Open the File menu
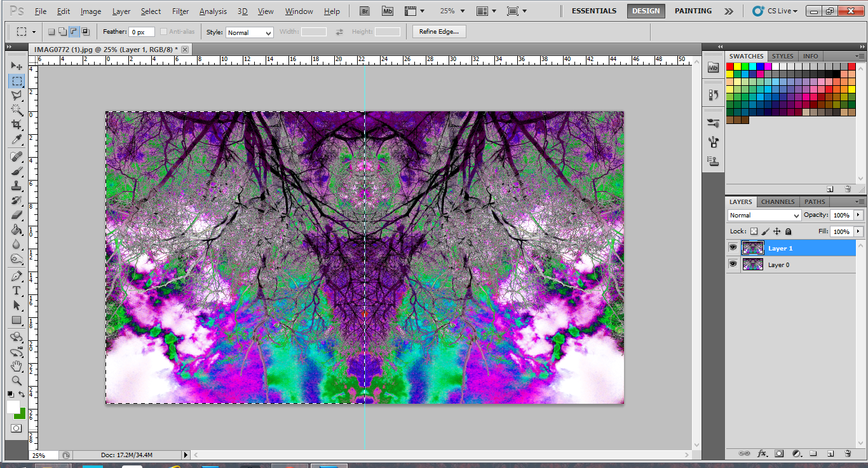The width and height of the screenshot is (868, 468). click(41, 11)
